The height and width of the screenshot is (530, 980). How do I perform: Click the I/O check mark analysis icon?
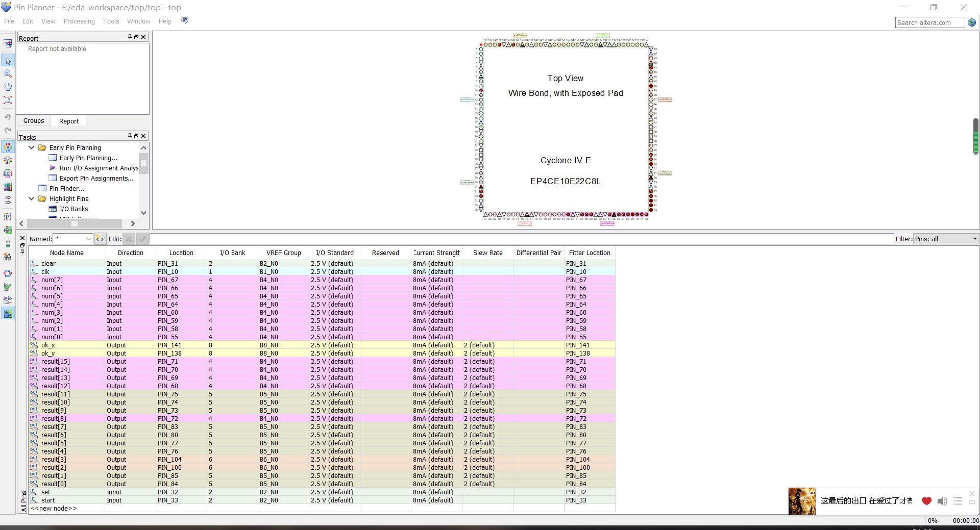coord(8,287)
